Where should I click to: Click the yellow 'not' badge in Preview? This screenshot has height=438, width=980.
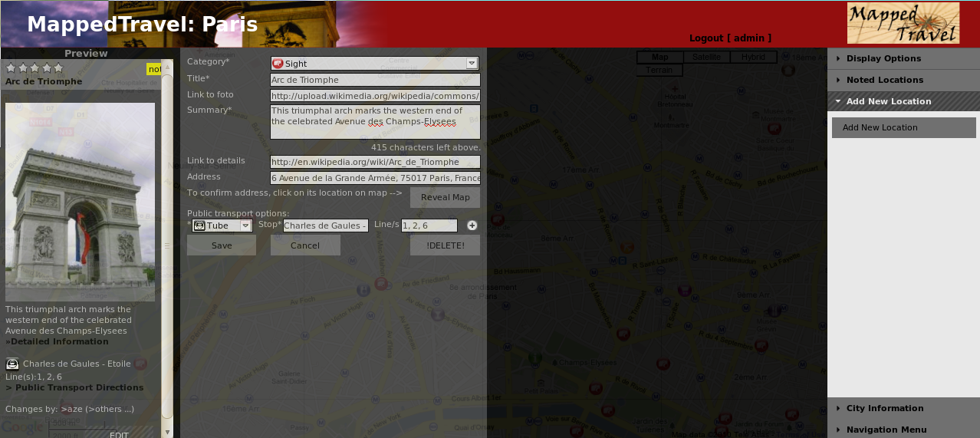(154, 69)
